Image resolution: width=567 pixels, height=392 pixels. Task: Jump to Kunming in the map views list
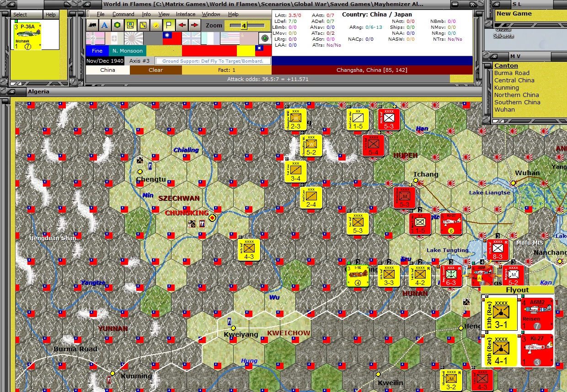[507, 87]
